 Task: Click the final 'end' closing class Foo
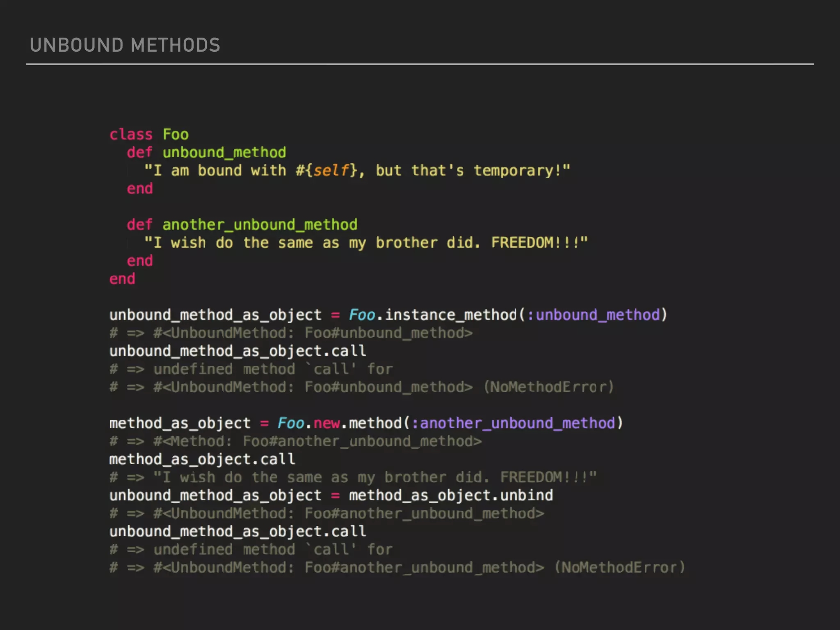click(122, 279)
